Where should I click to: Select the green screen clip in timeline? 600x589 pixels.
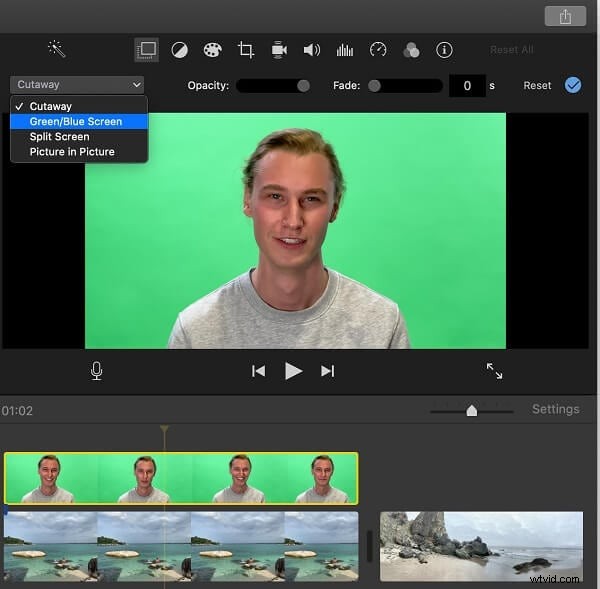tap(181, 478)
